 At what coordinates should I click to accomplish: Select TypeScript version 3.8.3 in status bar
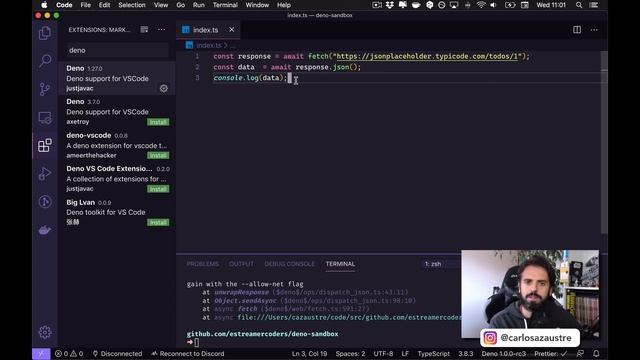click(466, 354)
